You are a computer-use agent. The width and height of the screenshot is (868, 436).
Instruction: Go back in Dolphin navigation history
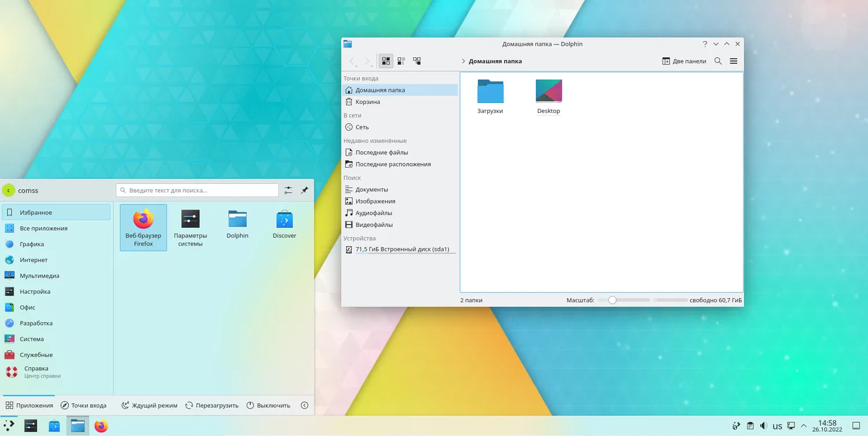(352, 61)
